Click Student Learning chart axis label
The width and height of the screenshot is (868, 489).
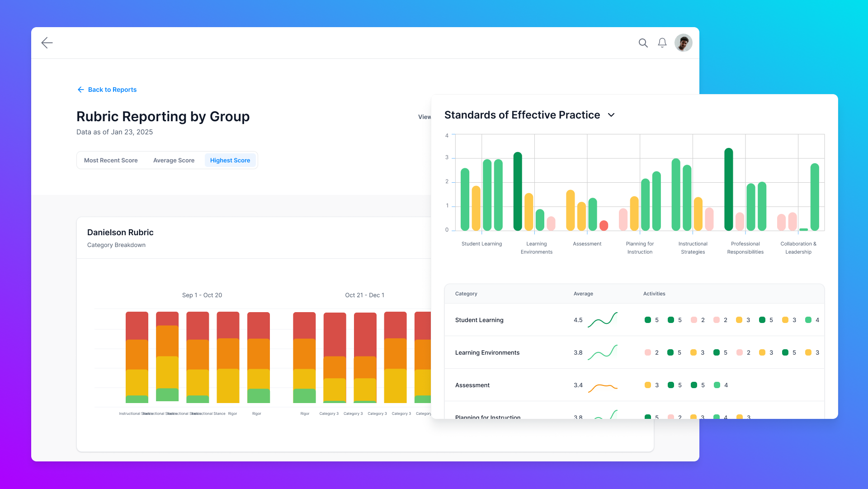481,244
